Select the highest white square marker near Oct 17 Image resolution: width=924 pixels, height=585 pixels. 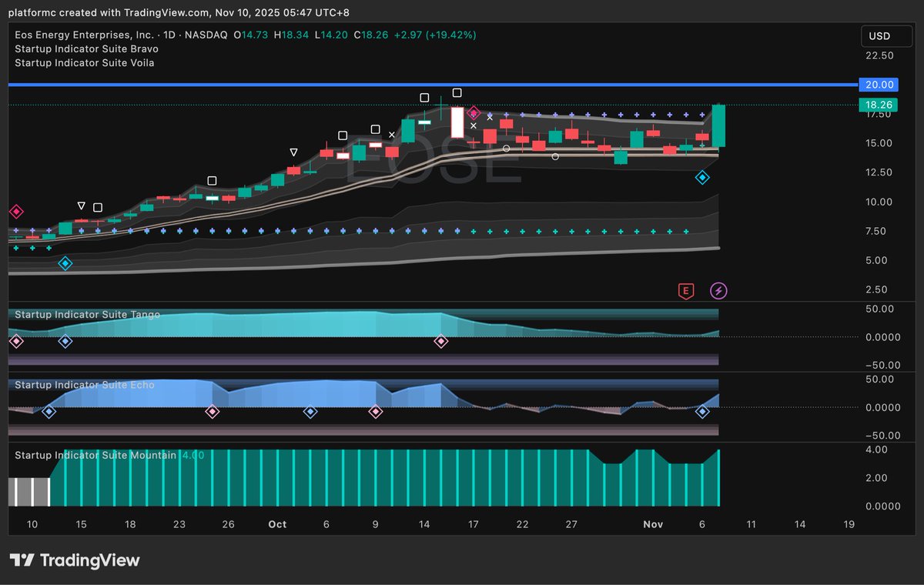pos(457,93)
